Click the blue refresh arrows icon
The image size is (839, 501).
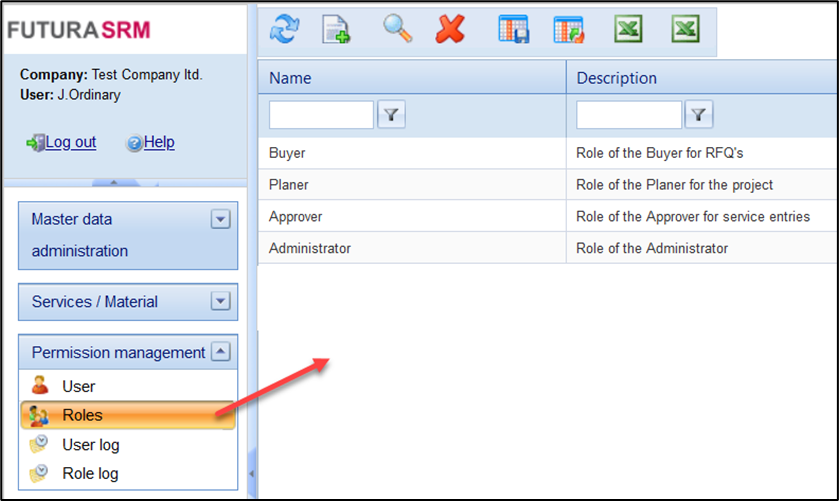coord(285,31)
